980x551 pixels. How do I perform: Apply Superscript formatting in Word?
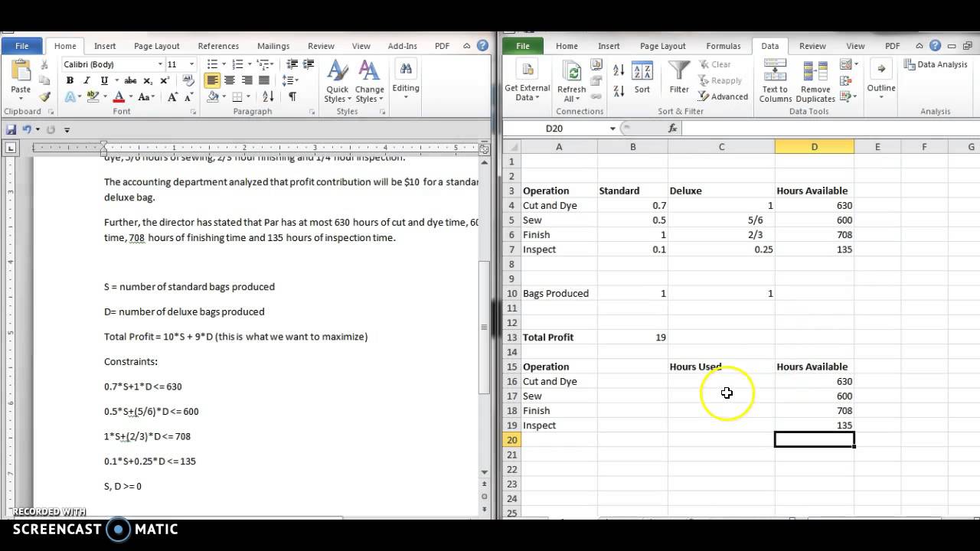click(x=163, y=81)
